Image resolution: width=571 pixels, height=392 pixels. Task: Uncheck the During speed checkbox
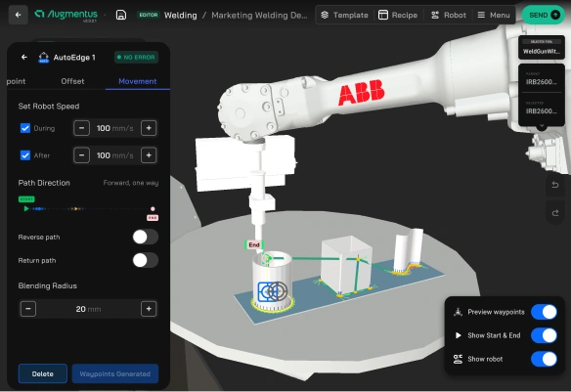pyautogui.click(x=25, y=128)
